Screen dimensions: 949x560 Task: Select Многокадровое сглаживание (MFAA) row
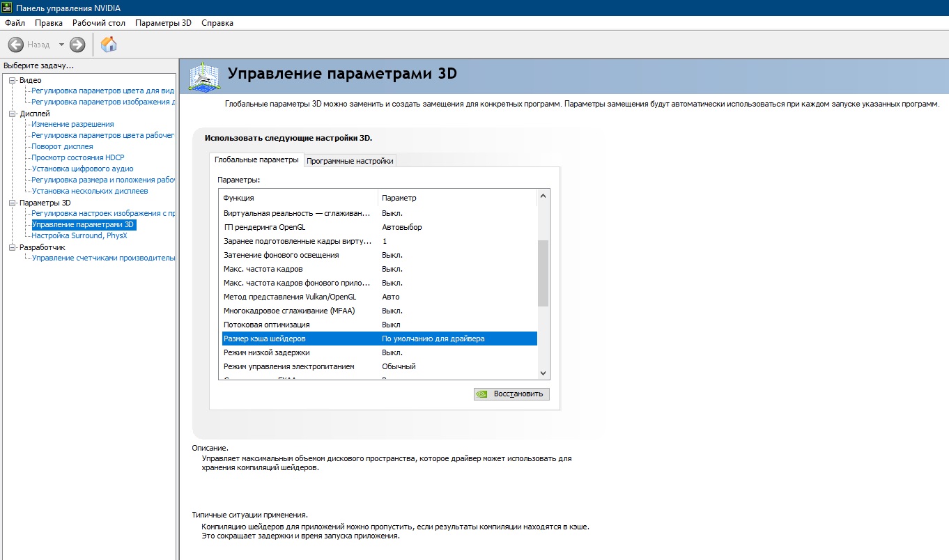coord(380,311)
